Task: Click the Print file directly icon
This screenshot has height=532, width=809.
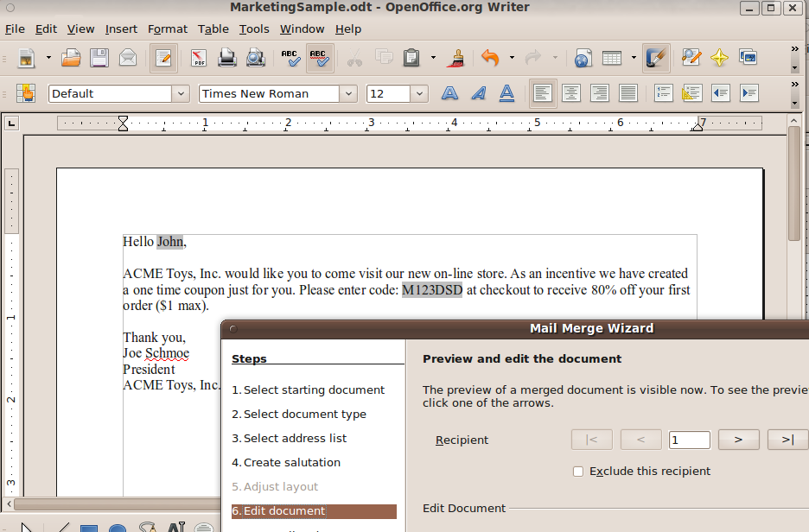Action: click(226, 58)
